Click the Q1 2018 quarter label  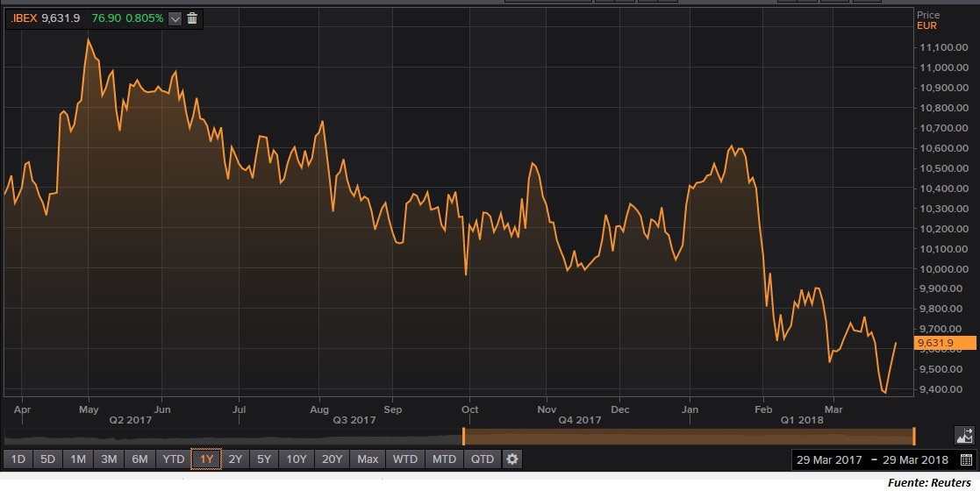(x=802, y=420)
